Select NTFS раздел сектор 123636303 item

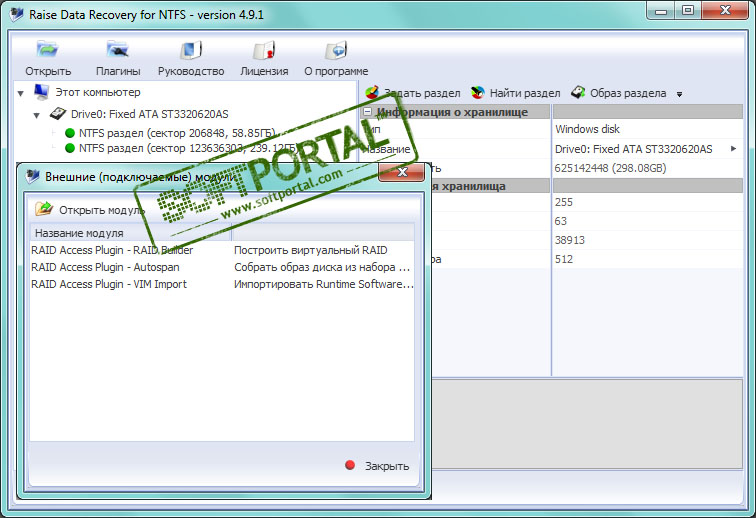pos(188,148)
